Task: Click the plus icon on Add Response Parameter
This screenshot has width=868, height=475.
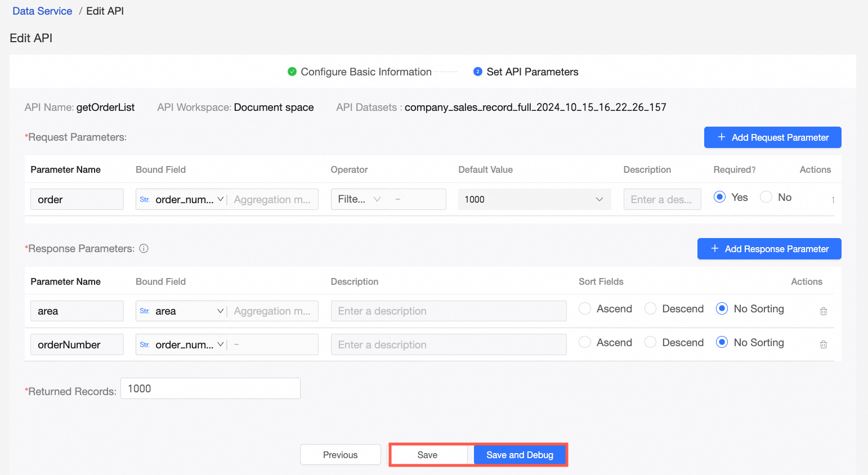Action: (x=714, y=249)
